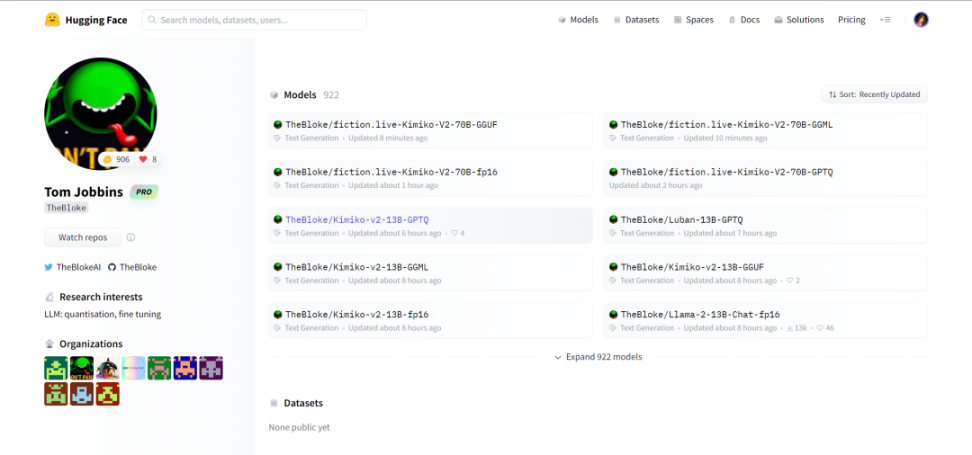Open the user avatar menu in navbar
972x455 pixels.
[x=921, y=19]
